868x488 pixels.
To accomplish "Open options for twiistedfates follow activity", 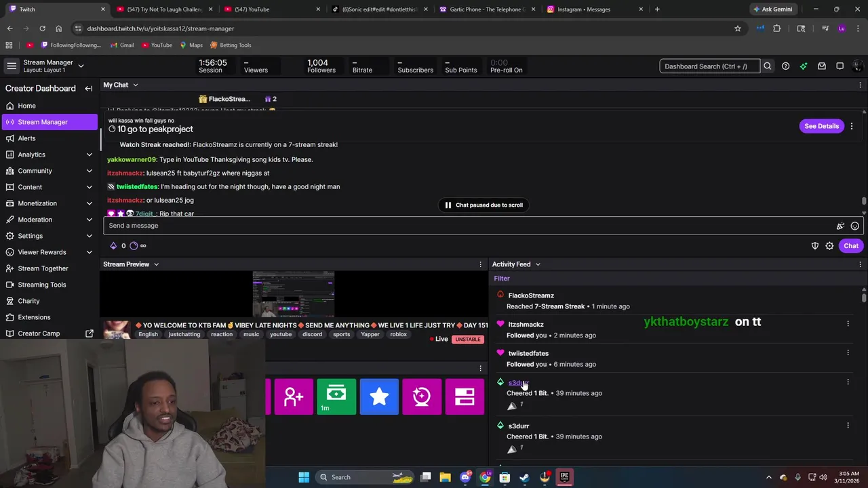I will coord(848,352).
